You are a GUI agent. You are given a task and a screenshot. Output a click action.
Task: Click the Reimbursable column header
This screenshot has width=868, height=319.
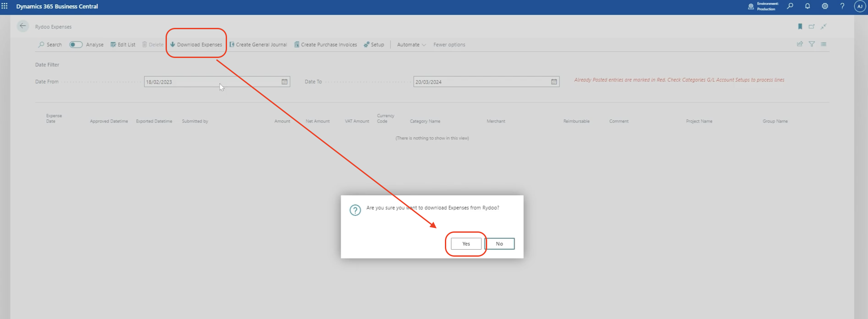pyautogui.click(x=576, y=121)
